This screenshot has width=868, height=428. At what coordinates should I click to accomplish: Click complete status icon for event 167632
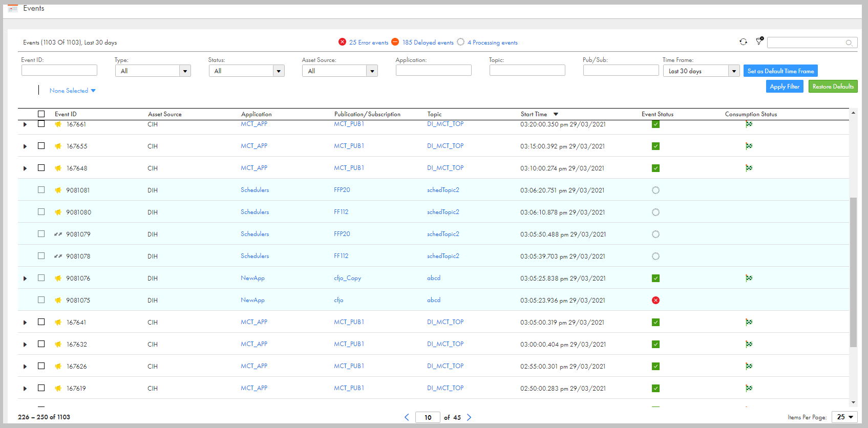point(655,344)
